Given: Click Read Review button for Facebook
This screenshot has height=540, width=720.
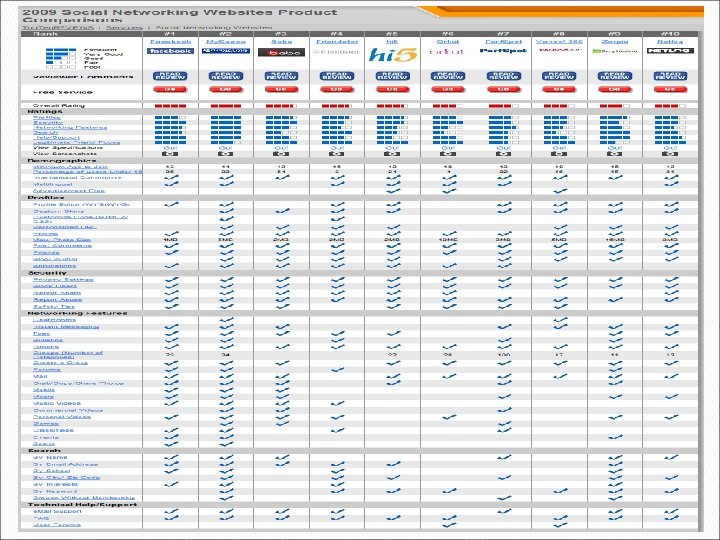Looking at the screenshot, I should [170, 76].
